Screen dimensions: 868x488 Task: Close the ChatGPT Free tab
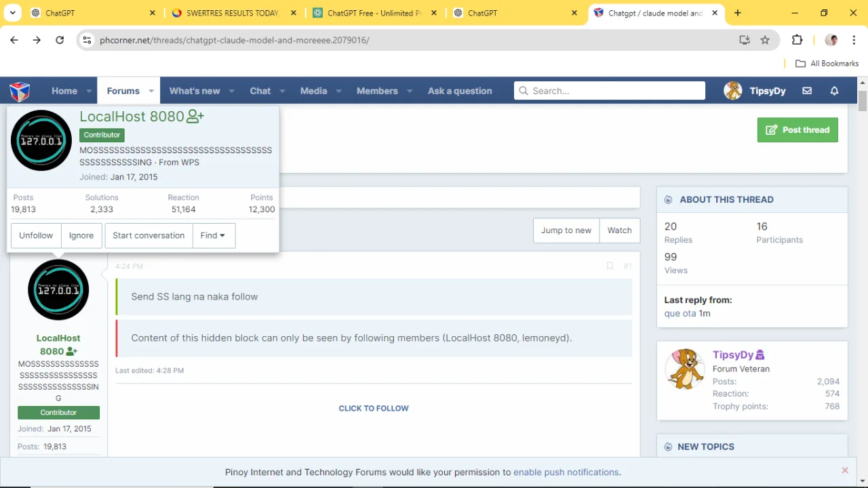[434, 13]
